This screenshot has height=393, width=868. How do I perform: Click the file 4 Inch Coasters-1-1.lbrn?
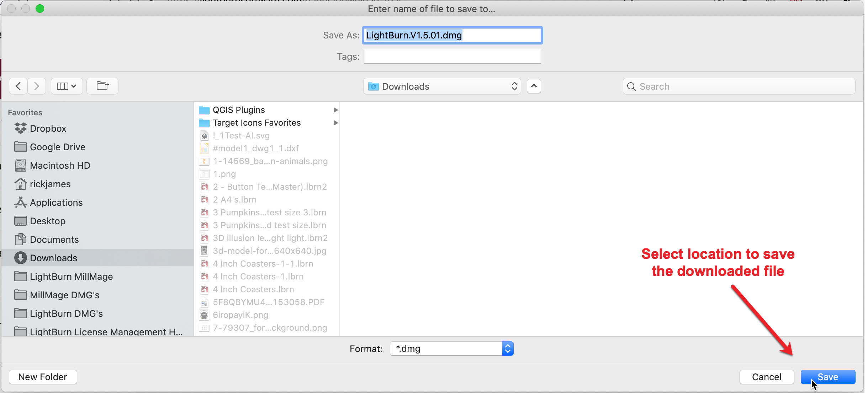(267, 264)
